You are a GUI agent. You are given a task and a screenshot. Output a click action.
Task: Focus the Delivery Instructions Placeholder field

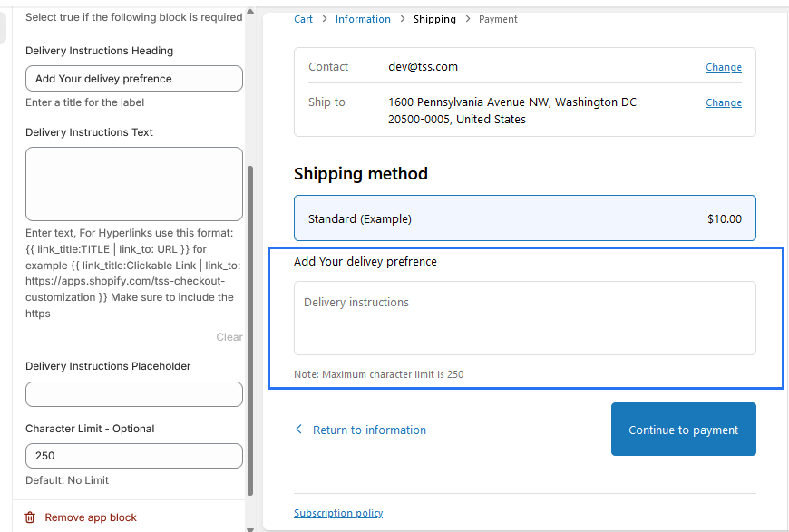pos(134,394)
